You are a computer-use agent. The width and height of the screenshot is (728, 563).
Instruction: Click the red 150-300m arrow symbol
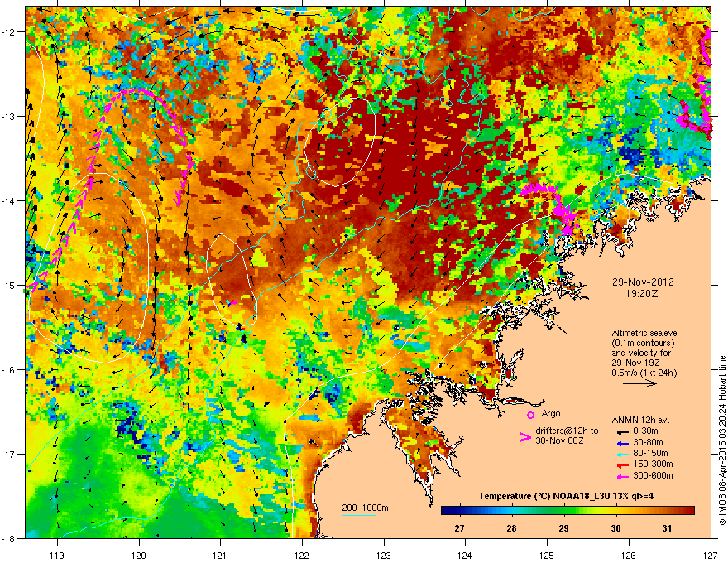click(x=623, y=465)
